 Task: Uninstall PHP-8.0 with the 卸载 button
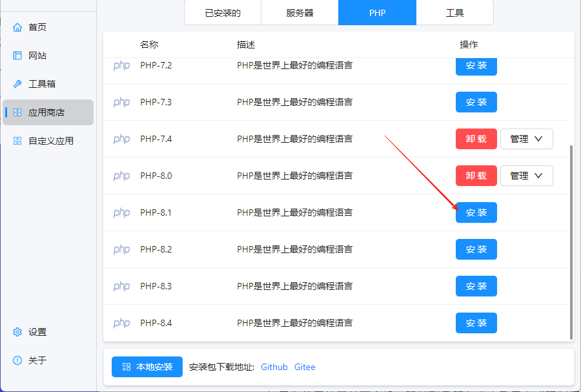coord(476,176)
